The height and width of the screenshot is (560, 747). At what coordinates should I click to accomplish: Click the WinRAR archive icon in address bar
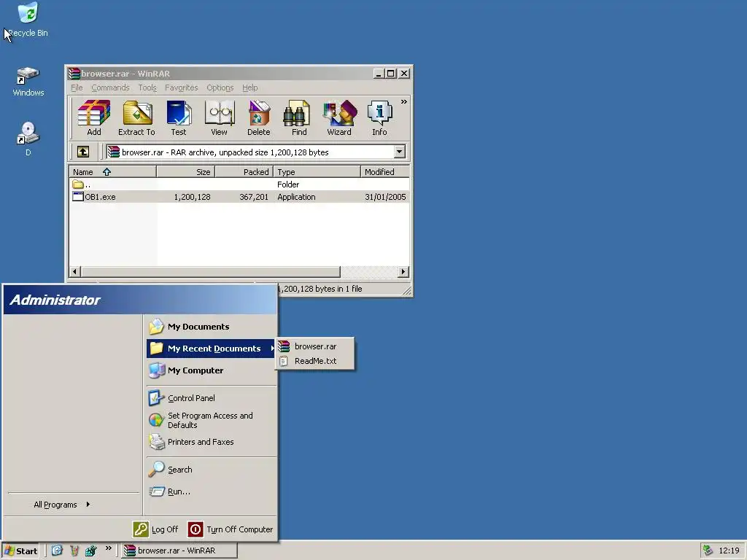click(113, 152)
